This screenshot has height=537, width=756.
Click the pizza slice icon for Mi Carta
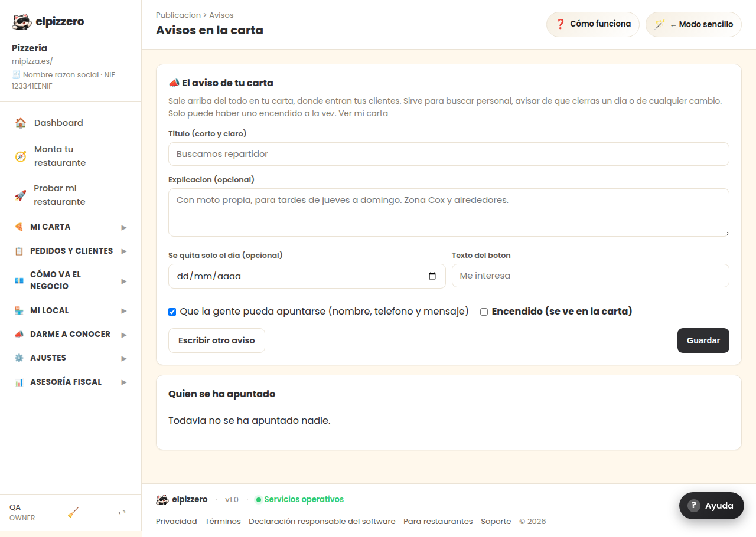[19, 227]
